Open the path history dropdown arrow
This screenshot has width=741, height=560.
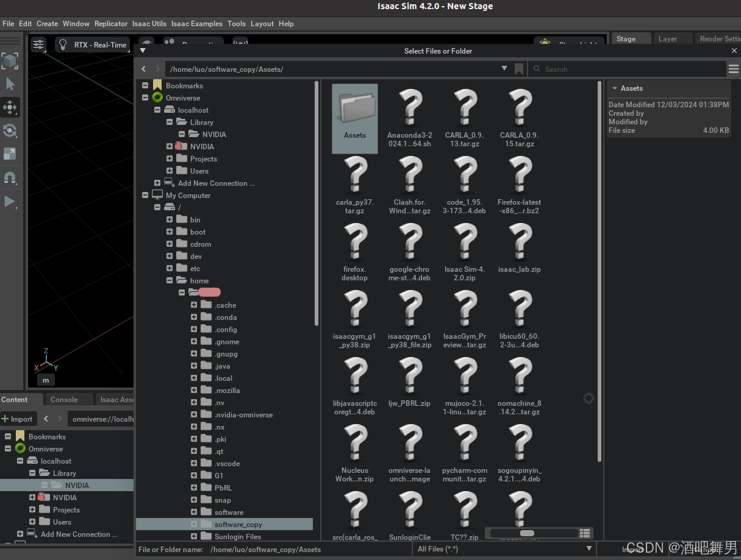(504, 69)
